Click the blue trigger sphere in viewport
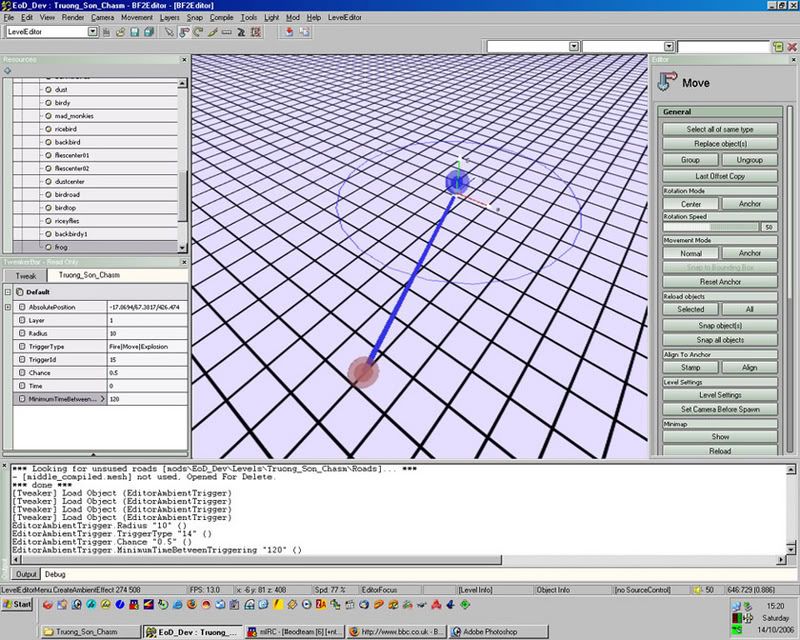800x640 pixels. coord(457,182)
